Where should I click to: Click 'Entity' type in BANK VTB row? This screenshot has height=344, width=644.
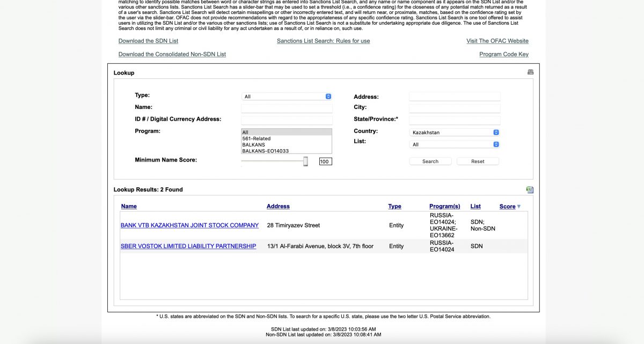(397, 225)
